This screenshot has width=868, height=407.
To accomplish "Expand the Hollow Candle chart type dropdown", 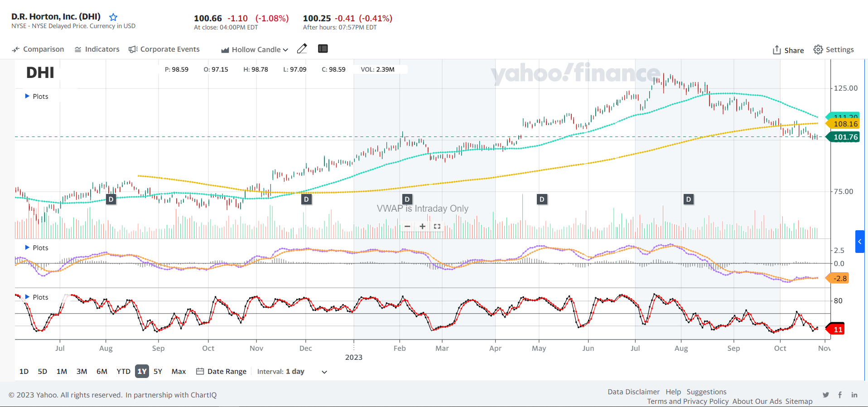I will (x=255, y=49).
